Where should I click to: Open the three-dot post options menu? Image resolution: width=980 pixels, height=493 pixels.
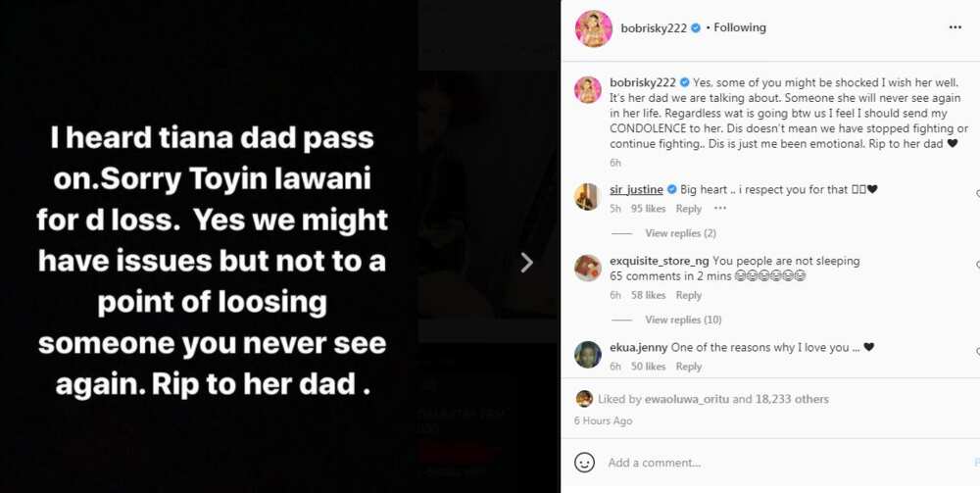coord(955,27)
